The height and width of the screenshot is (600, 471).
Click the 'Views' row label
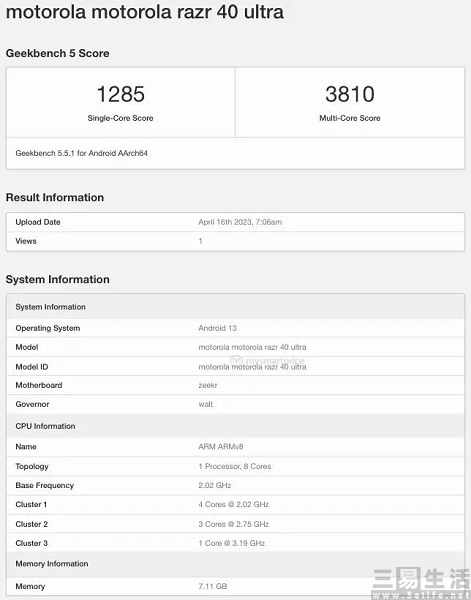pyautogui.click(x=26, y=241)
